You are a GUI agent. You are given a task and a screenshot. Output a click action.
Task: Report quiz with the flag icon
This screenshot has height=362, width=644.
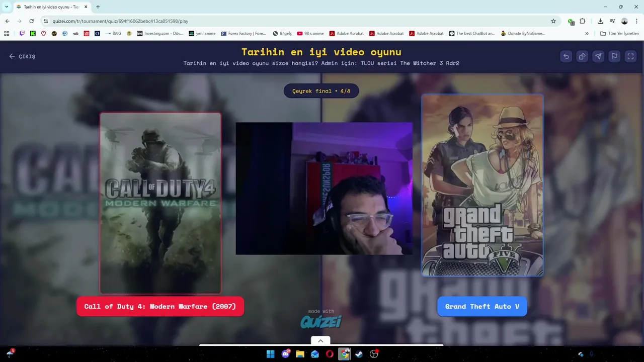click(x=614, y=56)
